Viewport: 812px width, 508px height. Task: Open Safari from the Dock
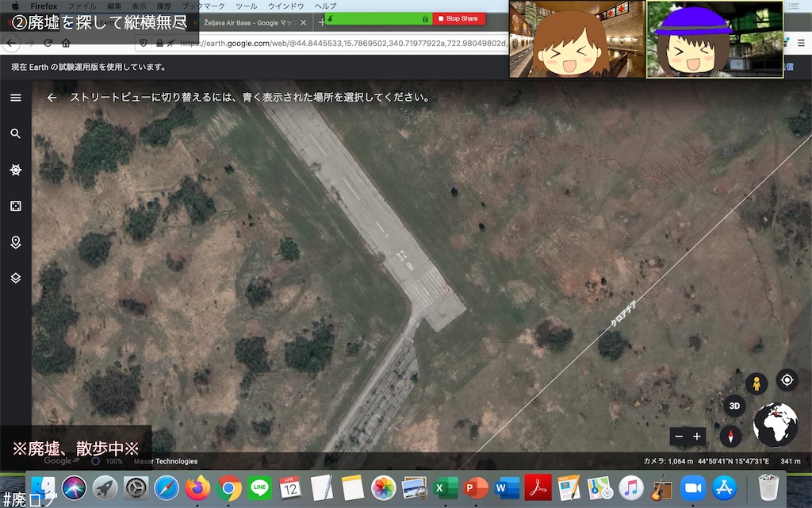[167, 488]
